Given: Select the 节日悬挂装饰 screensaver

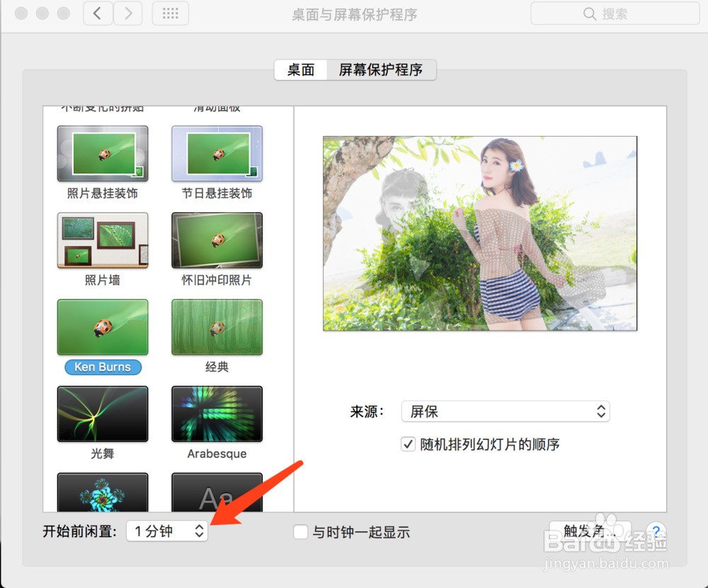Looking at the screenshot, I should coord(216,154).
